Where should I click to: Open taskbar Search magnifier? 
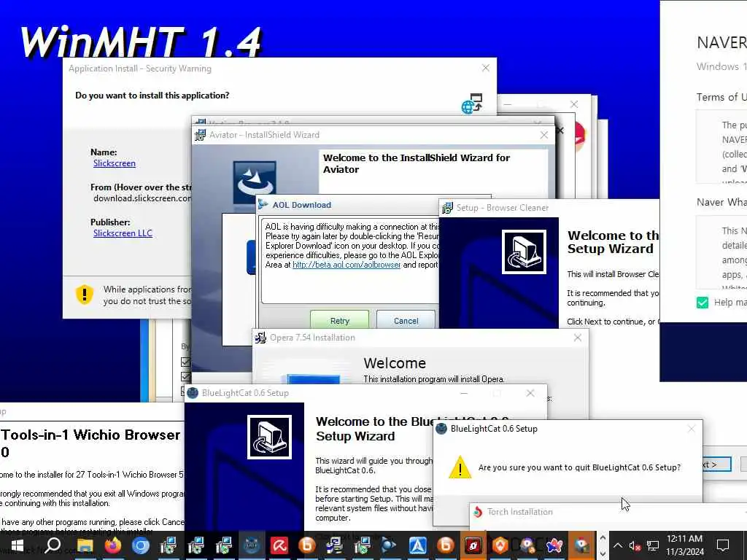(x=53, y=545)
